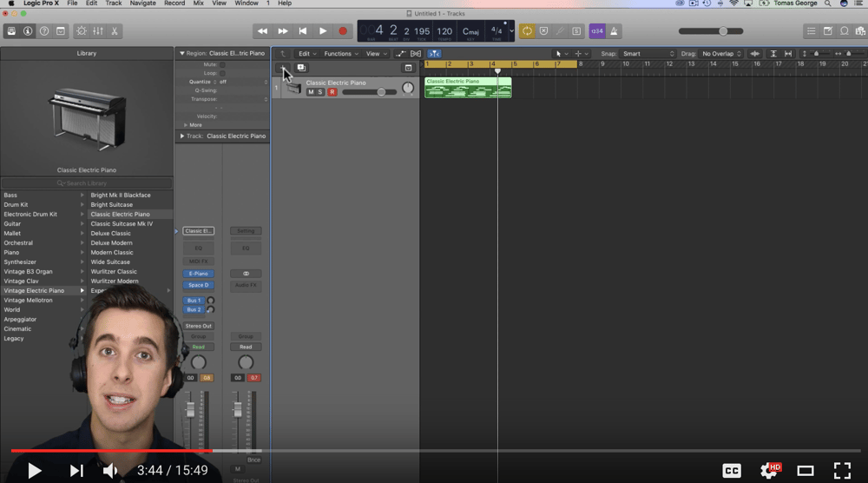Open the pointer left-click tool menu
The height and width of the screenshot is (483, 868).
click(x=562, y=54)
